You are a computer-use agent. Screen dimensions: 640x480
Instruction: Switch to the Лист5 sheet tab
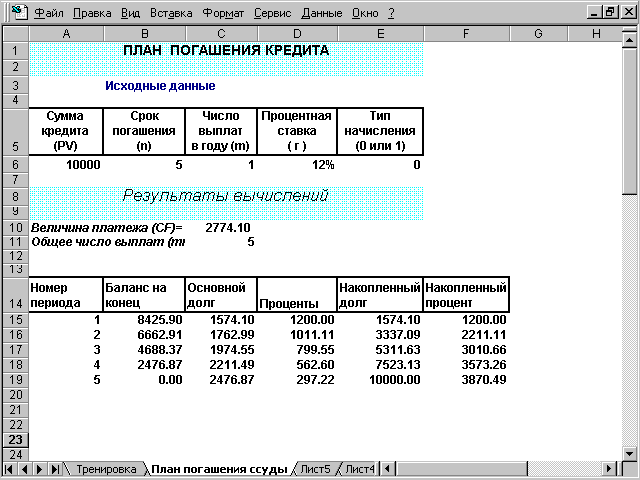(315, 469)
